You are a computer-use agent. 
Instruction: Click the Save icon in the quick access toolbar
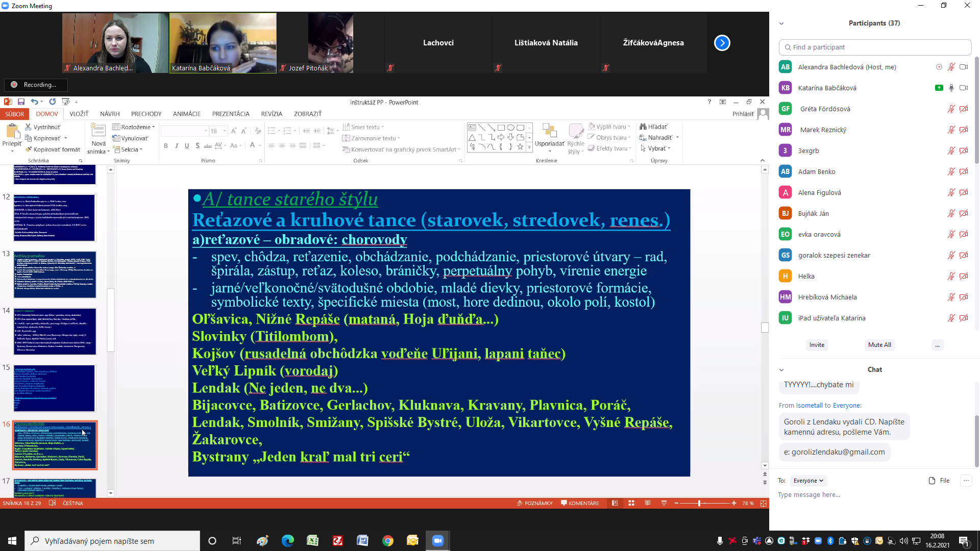[x=21, y=102]
